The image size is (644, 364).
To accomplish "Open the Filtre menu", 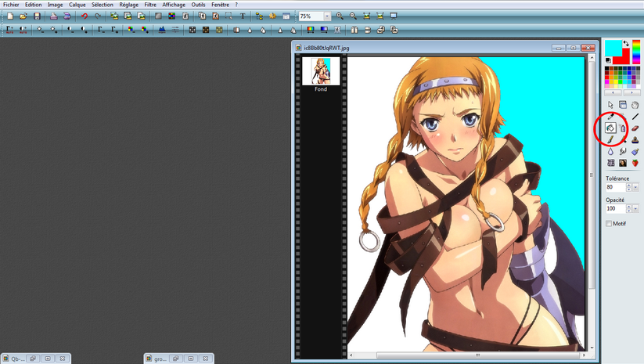I will [150, 5].
